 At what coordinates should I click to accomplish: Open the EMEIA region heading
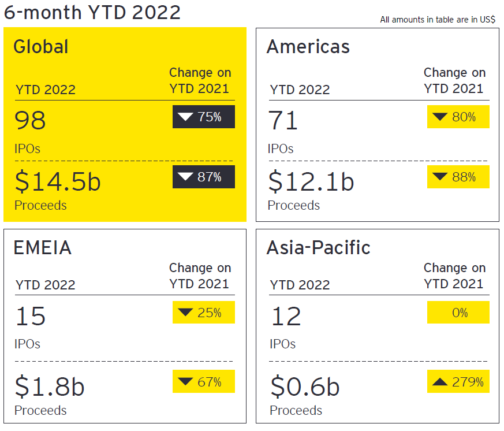[x=42, y=248]
